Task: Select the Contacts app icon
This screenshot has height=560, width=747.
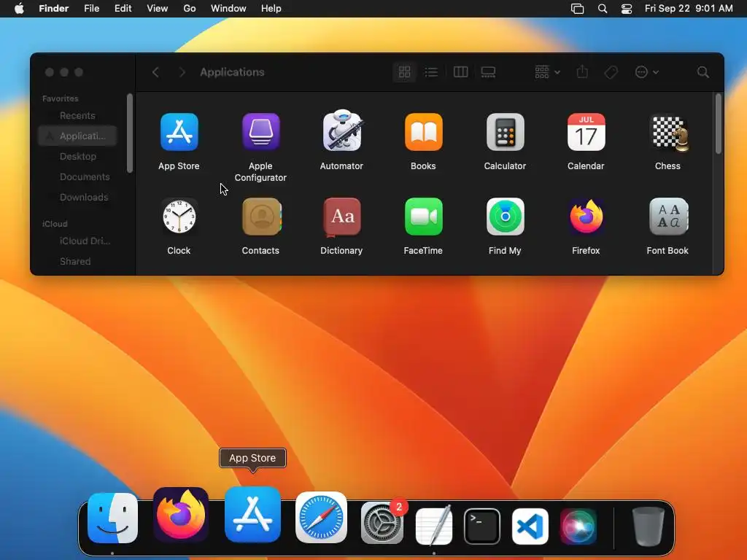Action: pos(262,217)
